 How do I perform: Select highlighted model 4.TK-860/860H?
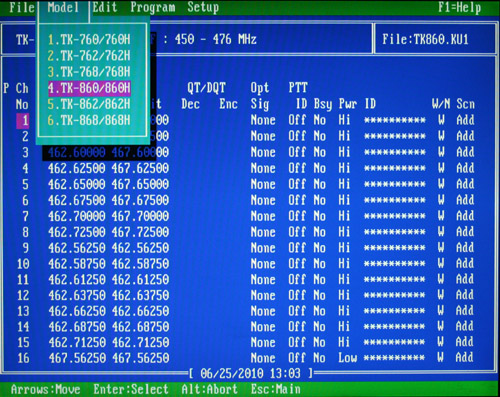click(x=89, y=88)
